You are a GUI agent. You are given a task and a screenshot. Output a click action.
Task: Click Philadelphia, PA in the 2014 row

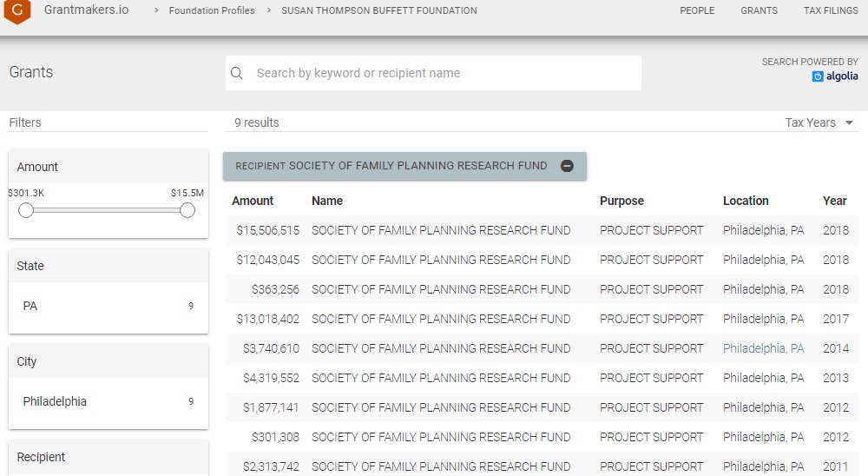coord(763,348)
